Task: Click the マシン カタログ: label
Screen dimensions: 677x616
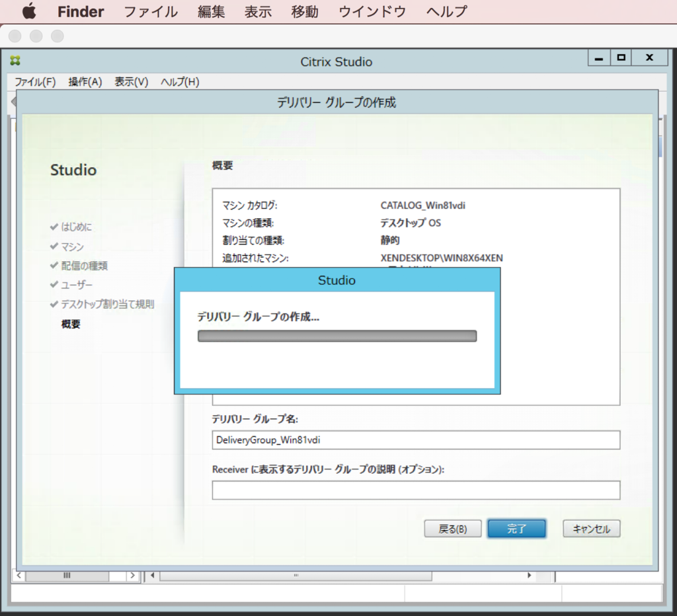Action: (x=250, y=206)
